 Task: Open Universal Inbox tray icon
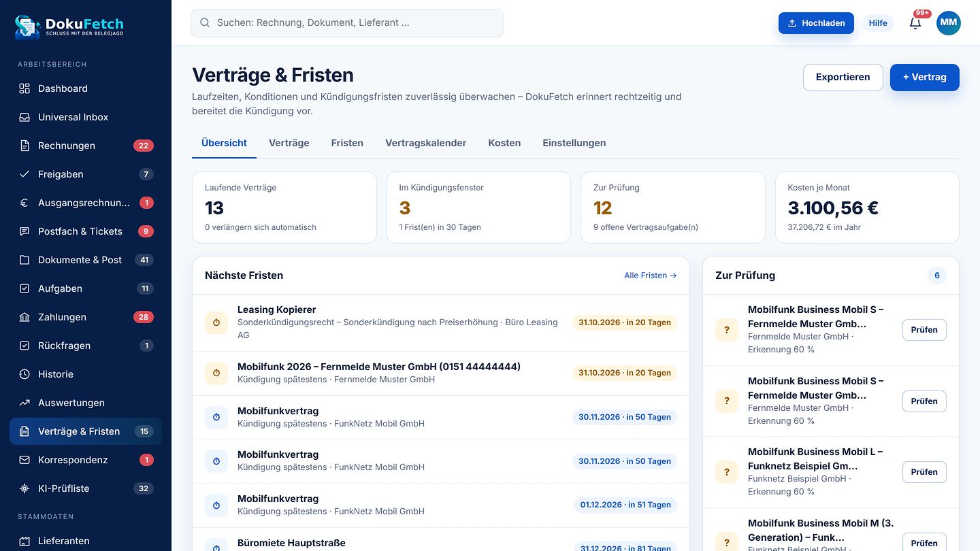pos(24,117)
